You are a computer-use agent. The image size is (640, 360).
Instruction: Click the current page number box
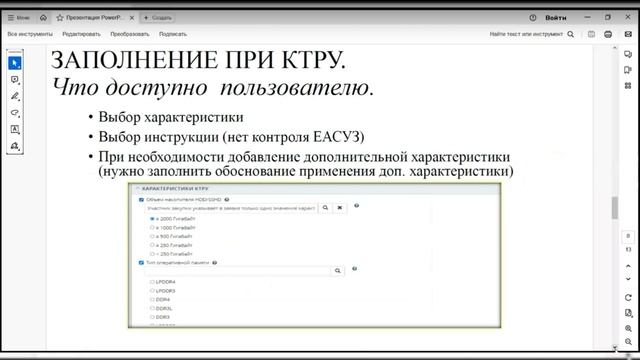click(628, 236)
